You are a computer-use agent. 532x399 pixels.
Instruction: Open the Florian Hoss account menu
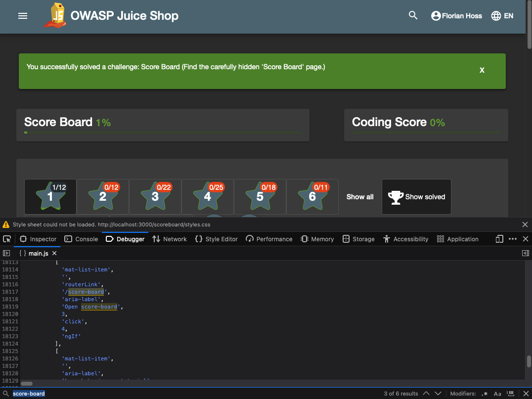(456, 16)
